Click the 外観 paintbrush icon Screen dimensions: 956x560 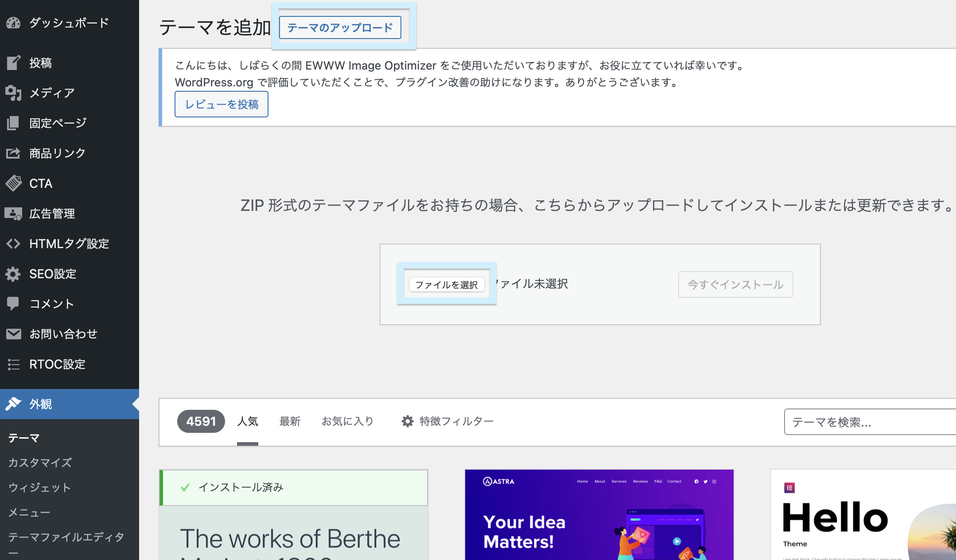[13, 404]
